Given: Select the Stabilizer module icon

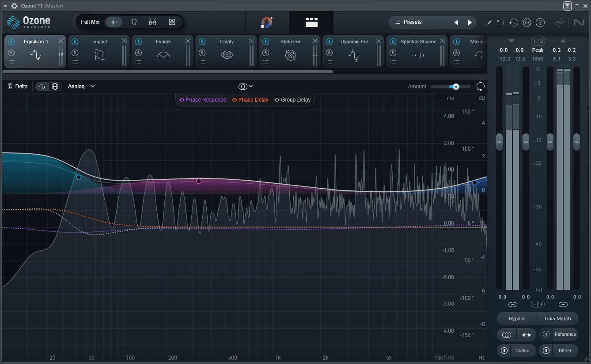Looking at the screenshot, I should (291, 55).
